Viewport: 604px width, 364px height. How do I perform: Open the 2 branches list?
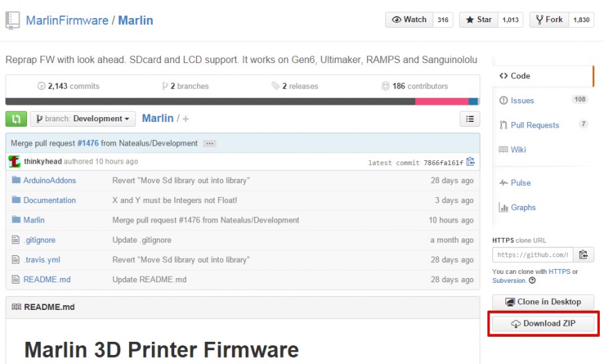click(185, 86)
